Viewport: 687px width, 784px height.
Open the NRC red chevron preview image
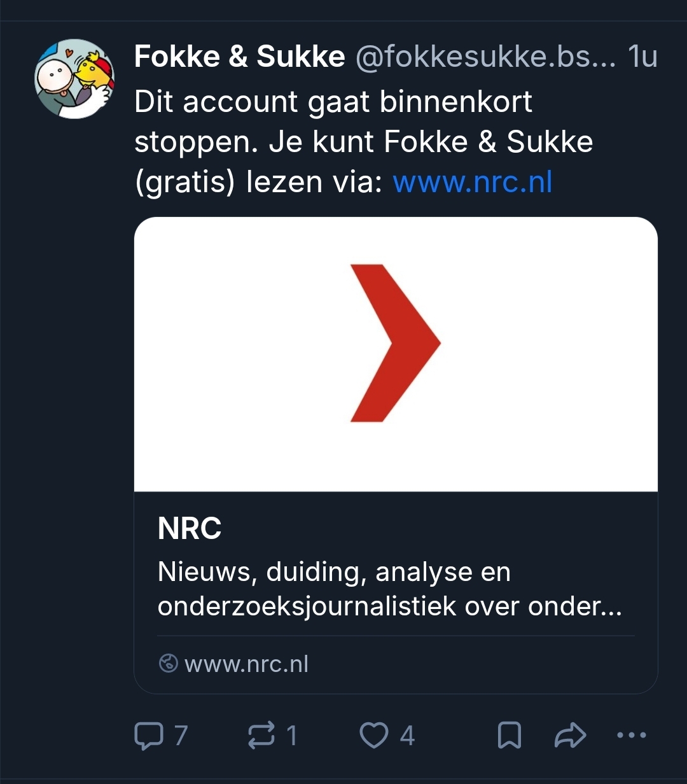(396, 354)
